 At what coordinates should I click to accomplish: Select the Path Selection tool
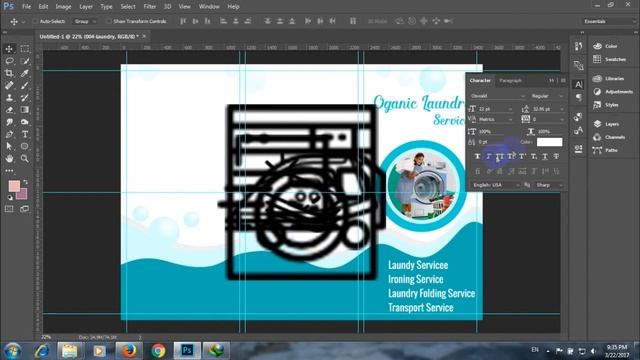pos(9,146)
